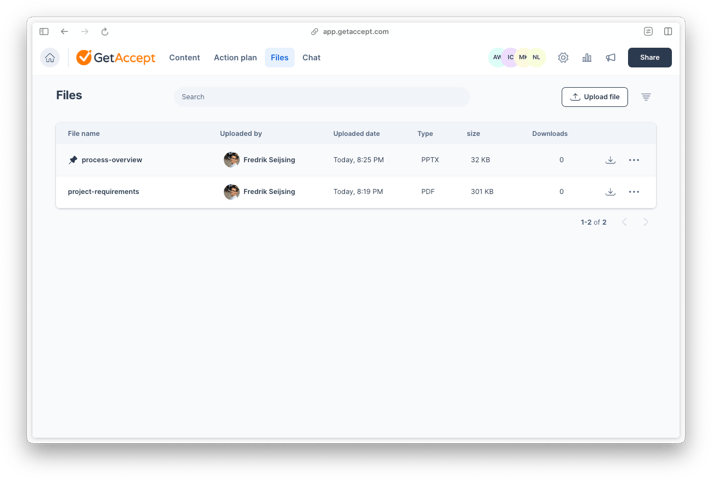Download the process-overview file
The width and height of the screenshot is (712, 480).
tap(610, 160)
